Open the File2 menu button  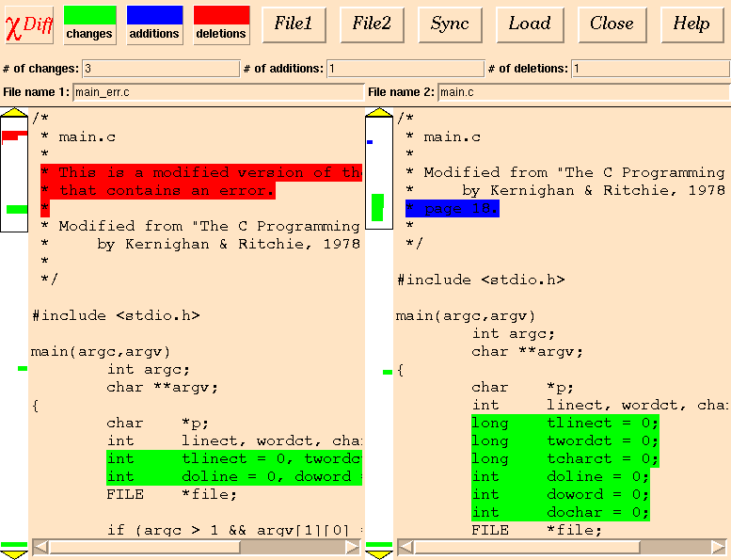(x=372, y=24)
